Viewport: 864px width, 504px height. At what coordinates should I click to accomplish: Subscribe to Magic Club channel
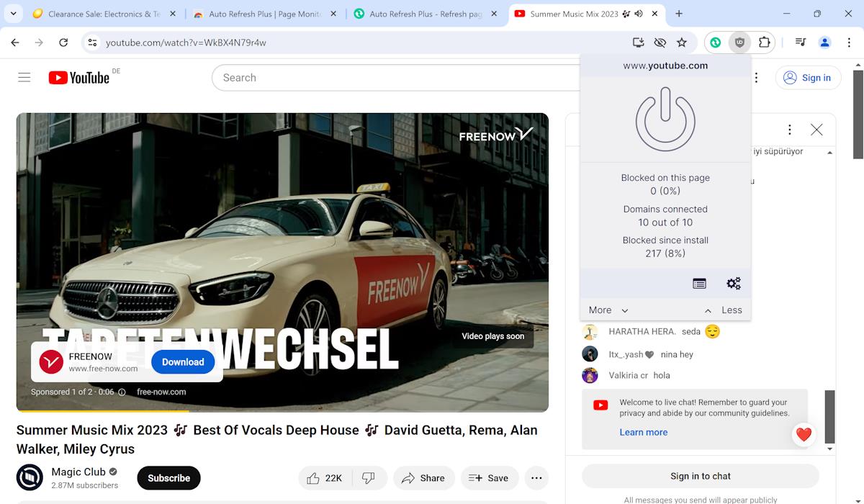(168, 477)
